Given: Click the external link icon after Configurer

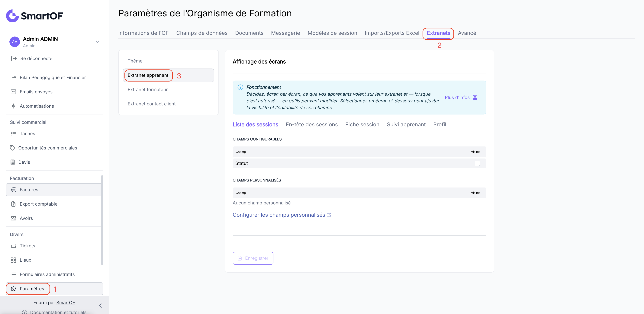Looking at the screenshot, I should 329,215.
